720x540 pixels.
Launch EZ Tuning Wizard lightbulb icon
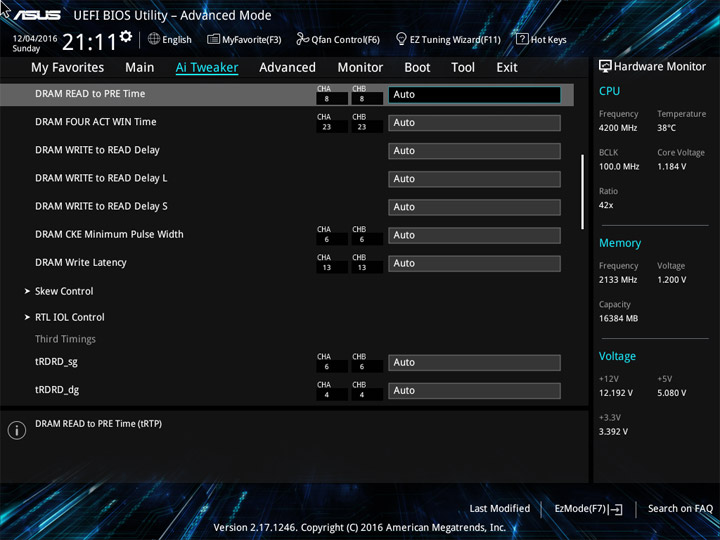click(401, 39)
